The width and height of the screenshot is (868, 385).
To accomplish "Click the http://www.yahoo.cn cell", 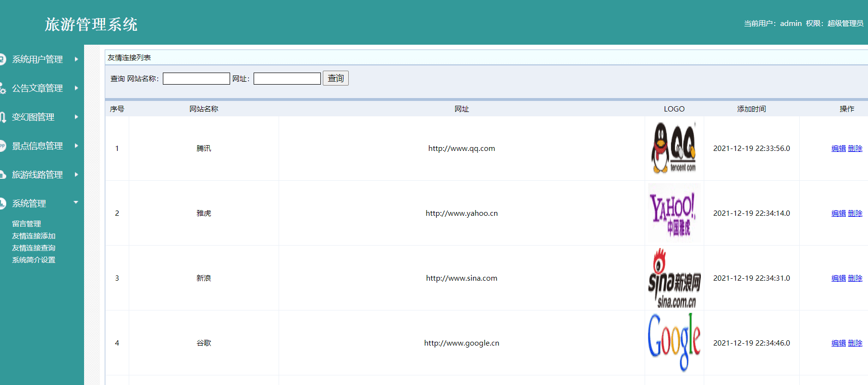I will [462, 213].
